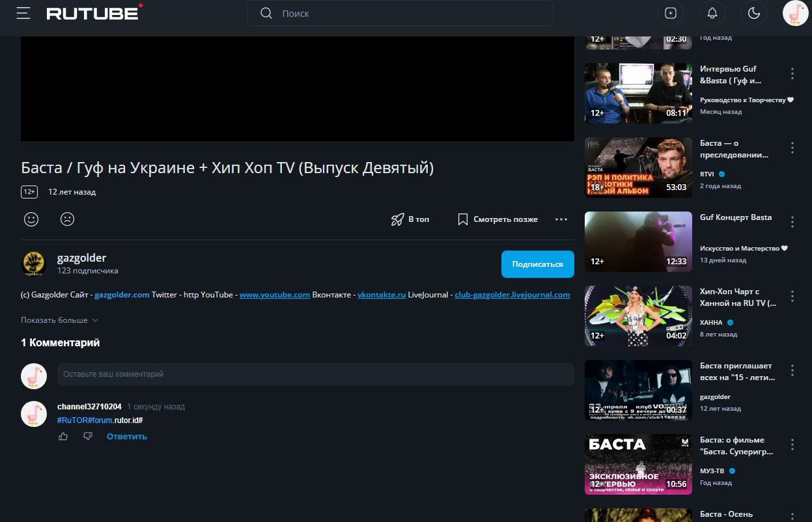
Task: Open gazgolder channel avatar
Action: pos(34,264)
